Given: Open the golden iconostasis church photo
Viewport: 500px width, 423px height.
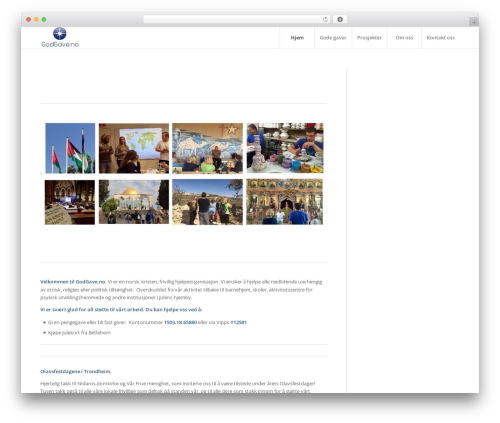Looking at the screenshot, I should (x=285, y=202).
